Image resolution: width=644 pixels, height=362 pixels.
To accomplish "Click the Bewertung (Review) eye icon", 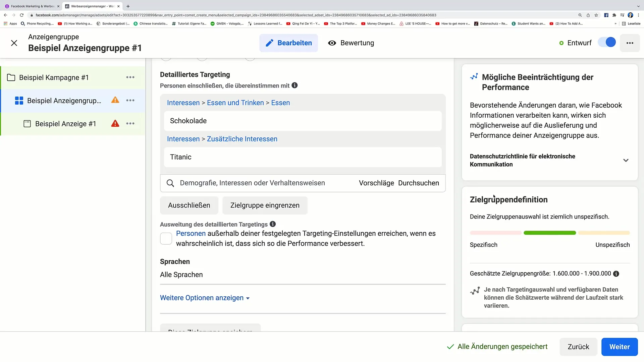I will tap(332, 43).
